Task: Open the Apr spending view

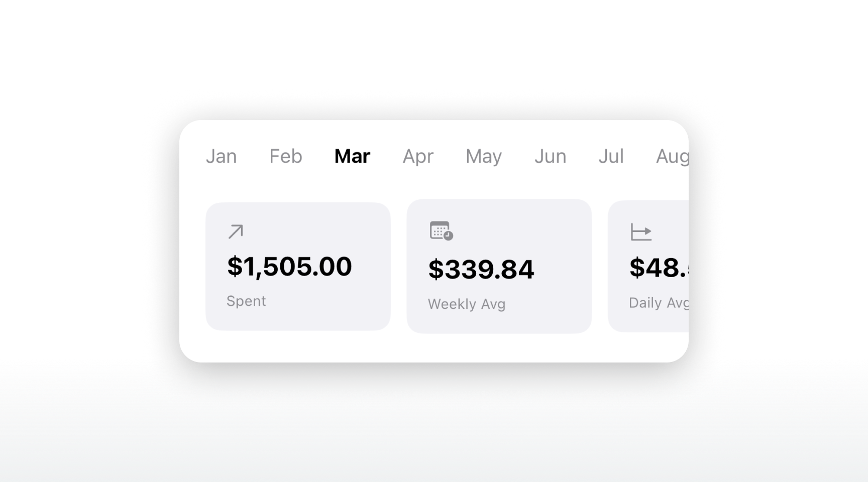Action: click(417, 156)
